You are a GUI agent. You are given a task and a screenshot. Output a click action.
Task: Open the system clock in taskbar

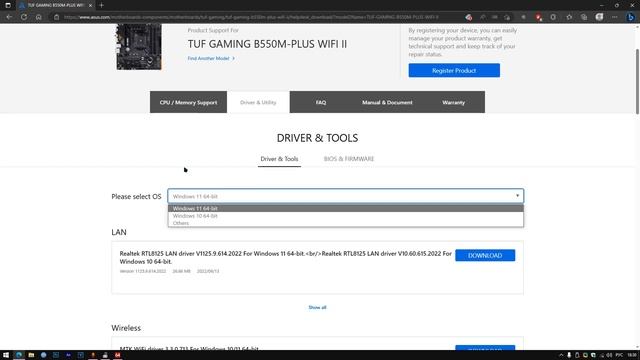(631, 355)
